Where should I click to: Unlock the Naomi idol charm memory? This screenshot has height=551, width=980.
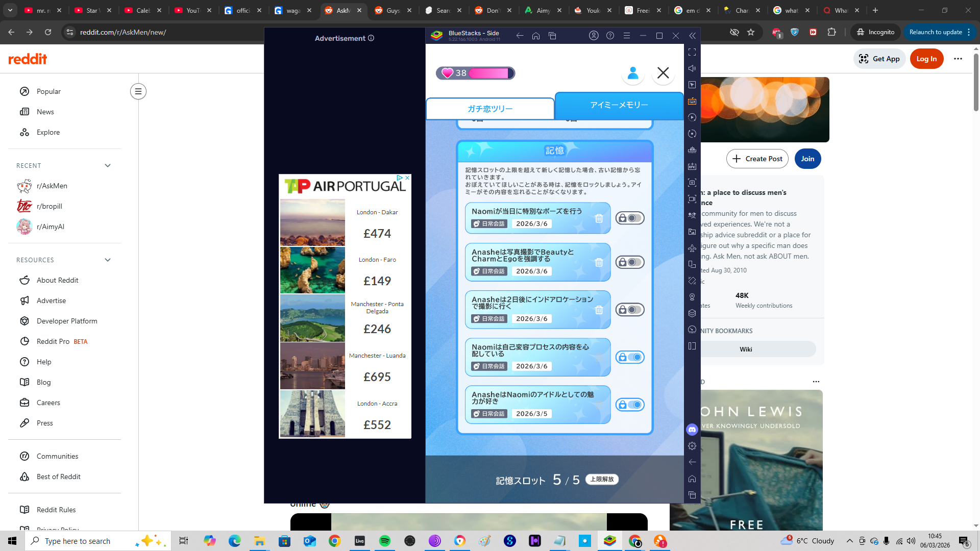click(630, 405)
